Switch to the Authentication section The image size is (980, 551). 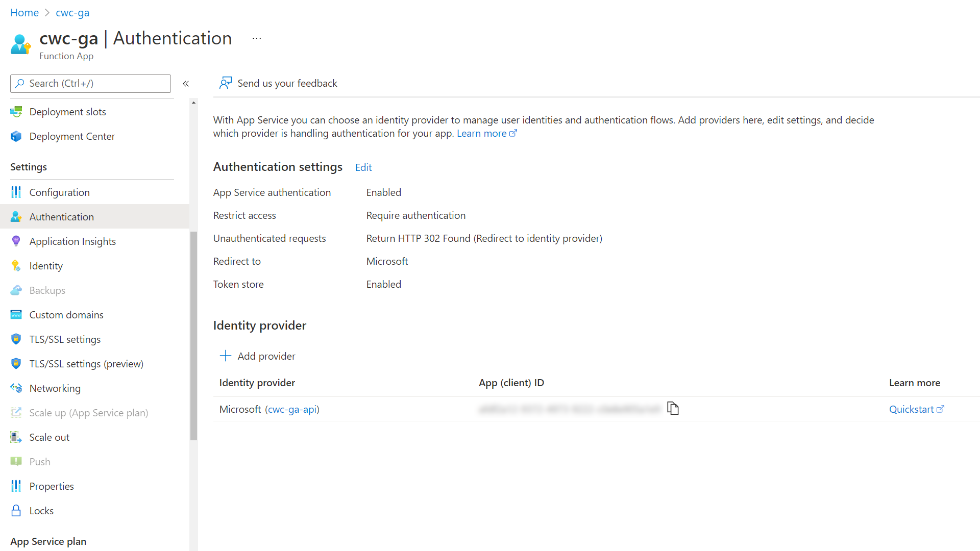click(61, 216)
